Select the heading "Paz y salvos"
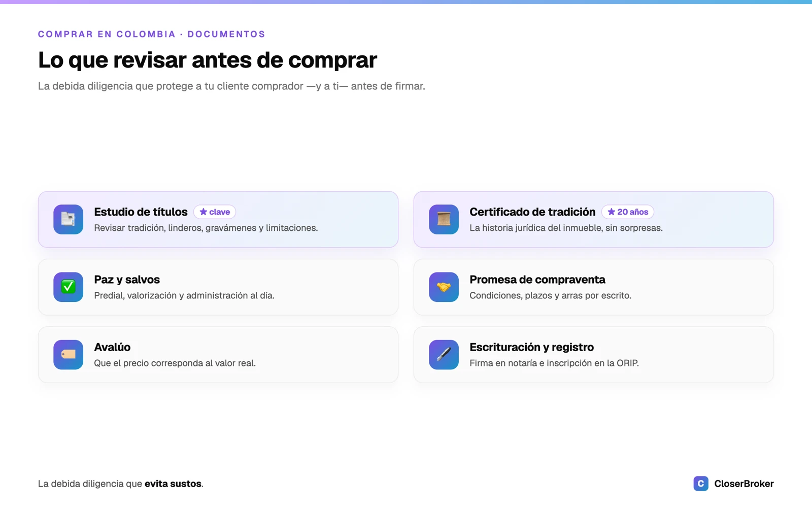 coord(127,280)
